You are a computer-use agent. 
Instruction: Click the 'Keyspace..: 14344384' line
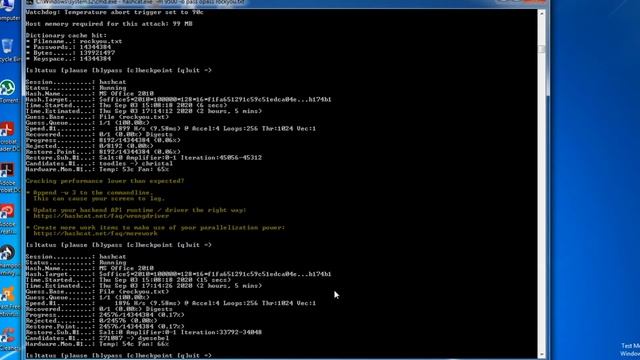pyautogui.click(x=68, y=59)
